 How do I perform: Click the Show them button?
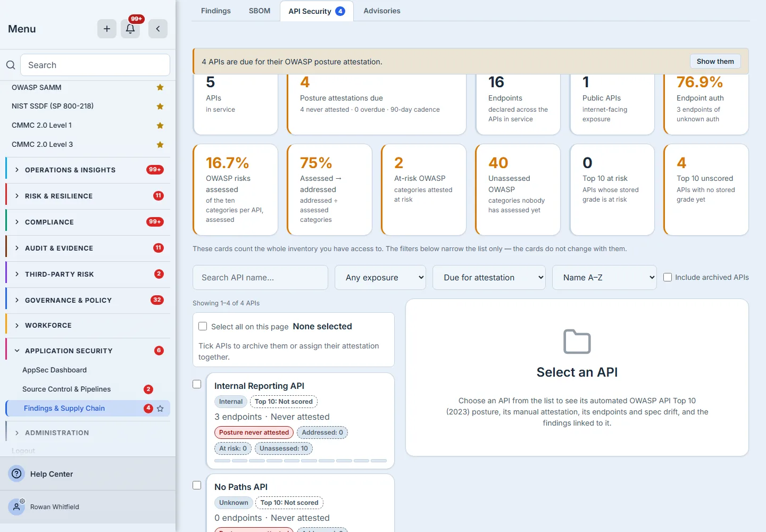click(715, 62)
